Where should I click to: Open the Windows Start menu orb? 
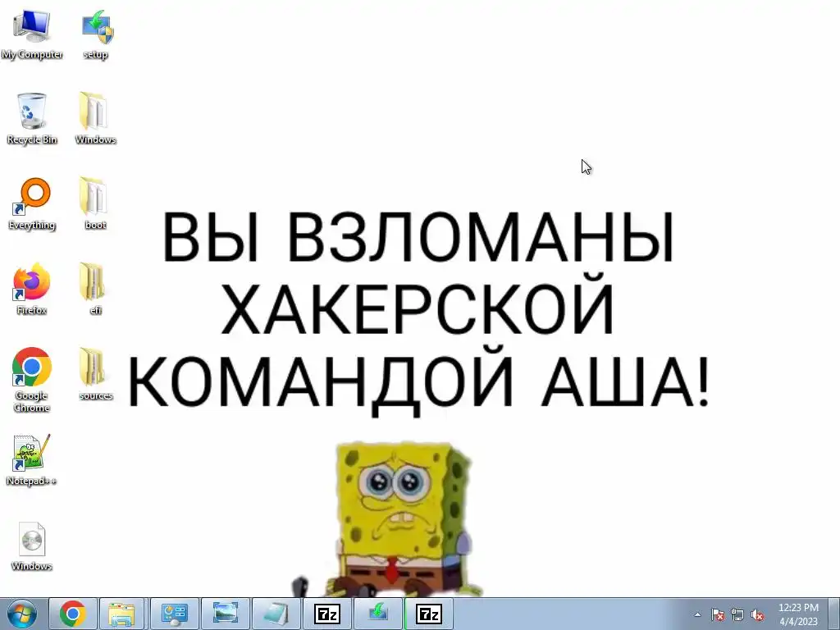22,614
